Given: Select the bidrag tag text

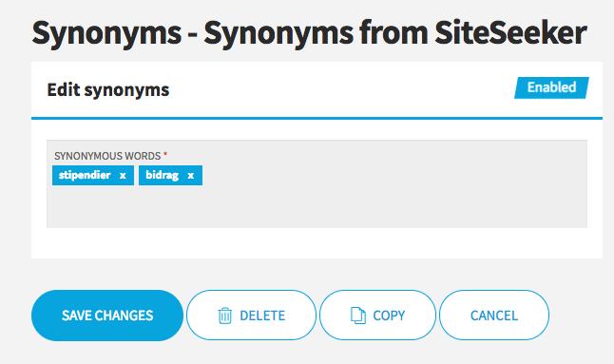Looking at the screenshot, I should click(163, 175).
